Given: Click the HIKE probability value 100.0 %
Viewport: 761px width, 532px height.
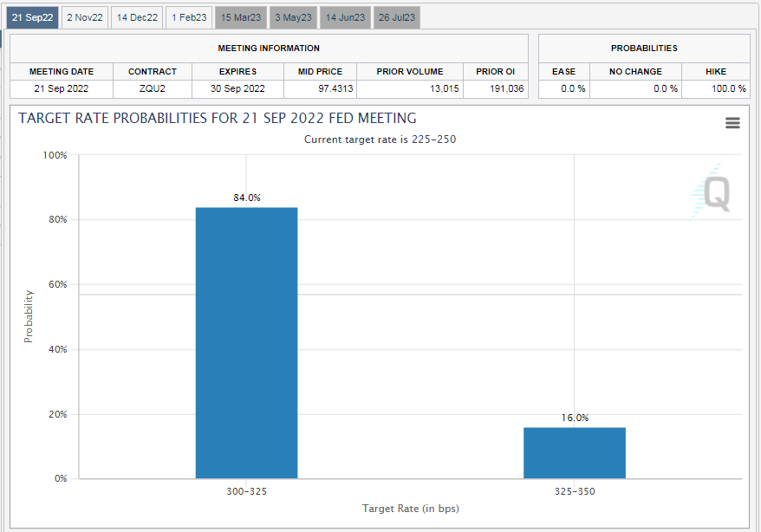Looking at the screenshot, I should (x=715, y=88).
